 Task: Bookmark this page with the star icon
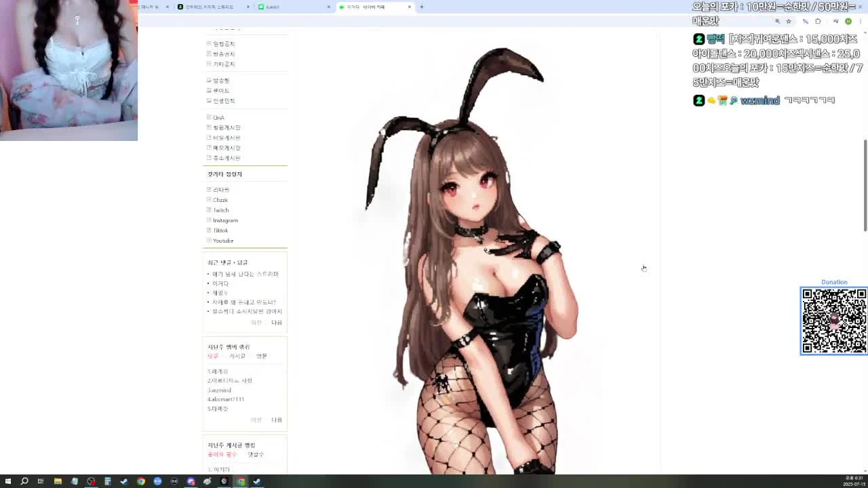pos(788,21)
